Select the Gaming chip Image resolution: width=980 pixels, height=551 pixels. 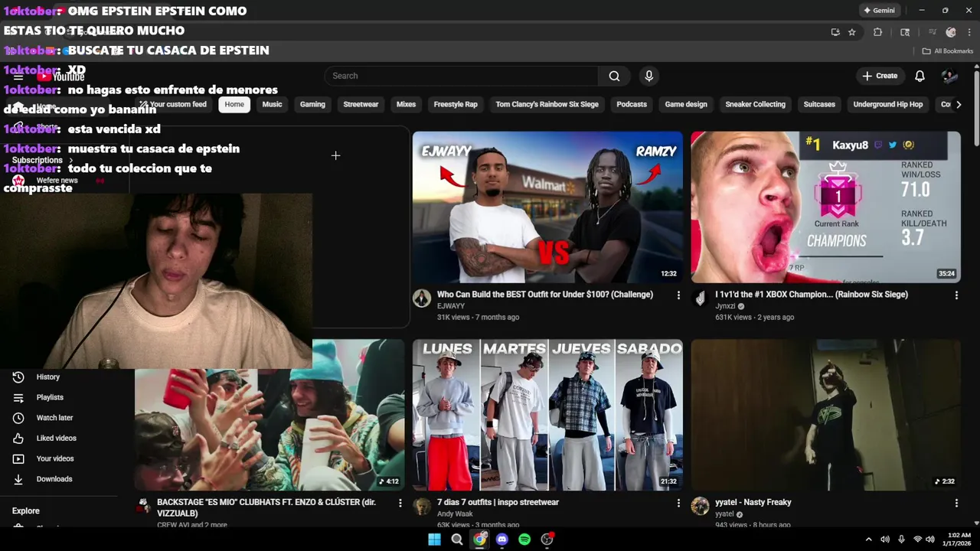[x=312, y=104]
